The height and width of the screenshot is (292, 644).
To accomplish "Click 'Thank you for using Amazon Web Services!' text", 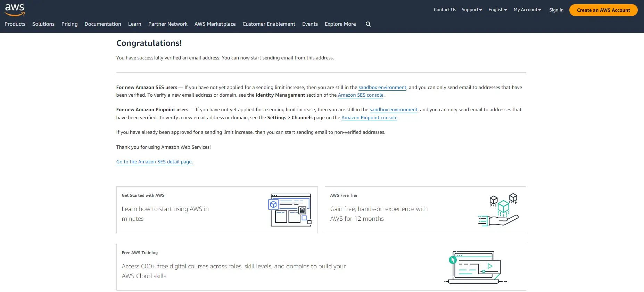I will 163,147.
